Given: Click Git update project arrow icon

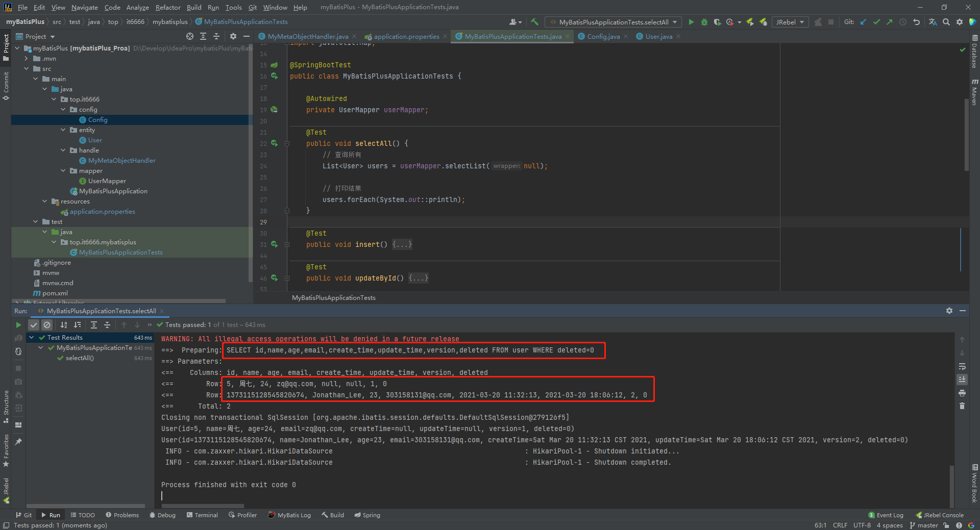Looking at the screenshot, I should click(x=864, y=22).
